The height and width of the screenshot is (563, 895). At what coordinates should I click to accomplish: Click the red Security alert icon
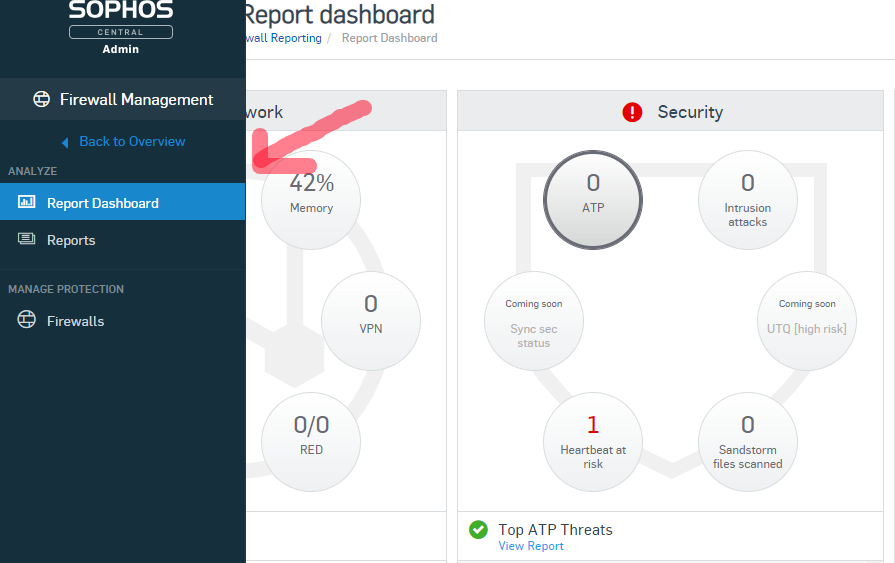tap(632, 112)
